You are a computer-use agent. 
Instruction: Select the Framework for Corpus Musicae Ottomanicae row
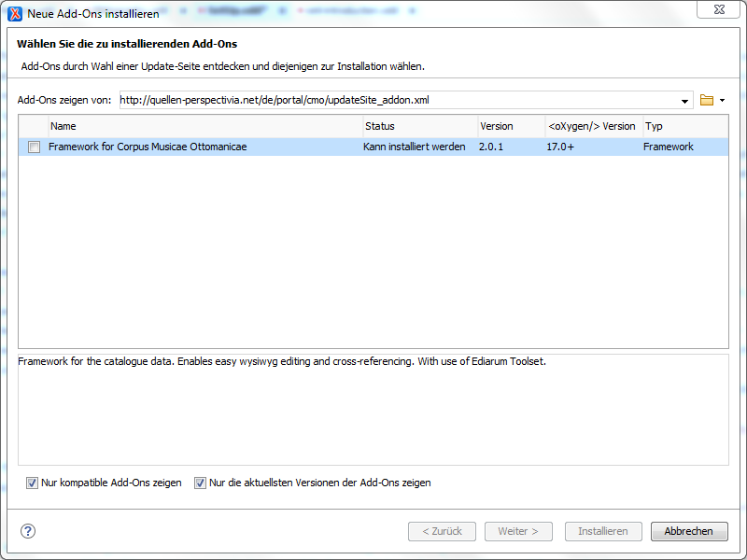[x=205, y=147]
